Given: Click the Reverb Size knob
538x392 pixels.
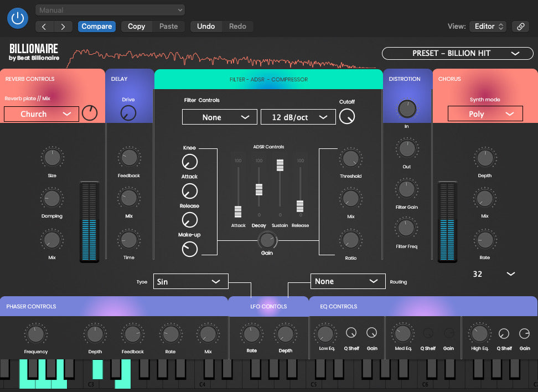Looking at the screenshot, I should (x=52, y=158).
